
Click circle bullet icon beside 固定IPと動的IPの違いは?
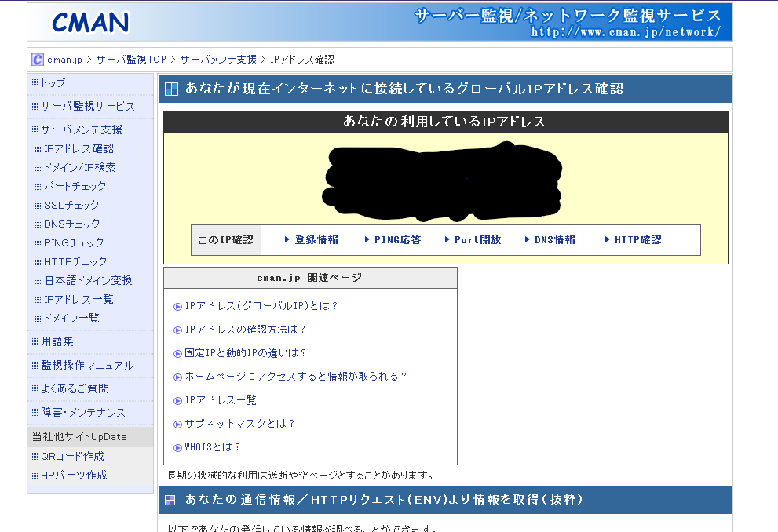click(x=177, y=354)
